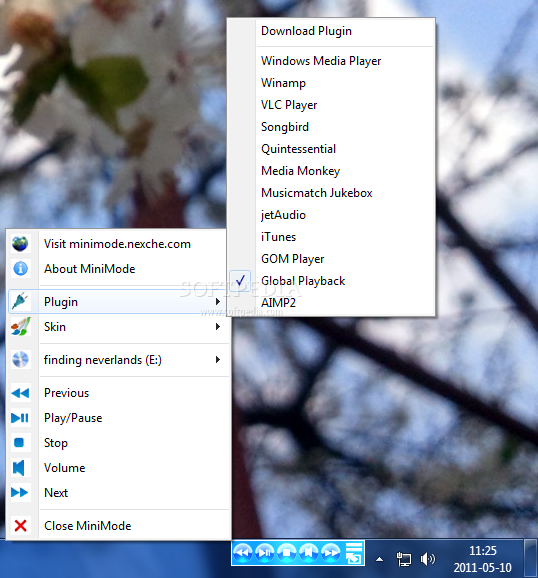
Task: Select the jetAudio plugin
Action: coord(331,215)
